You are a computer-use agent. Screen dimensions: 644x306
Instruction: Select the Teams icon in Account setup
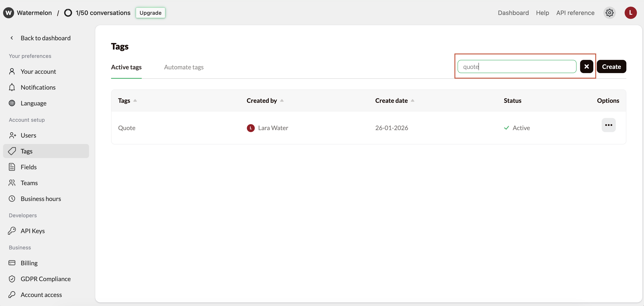(12, 183)
